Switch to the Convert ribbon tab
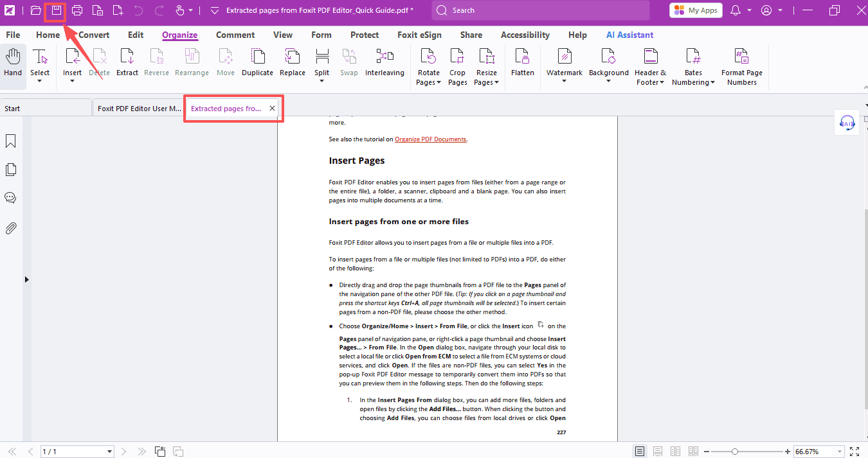Screen dimensions: 868x458 click(x=94, y=35)
